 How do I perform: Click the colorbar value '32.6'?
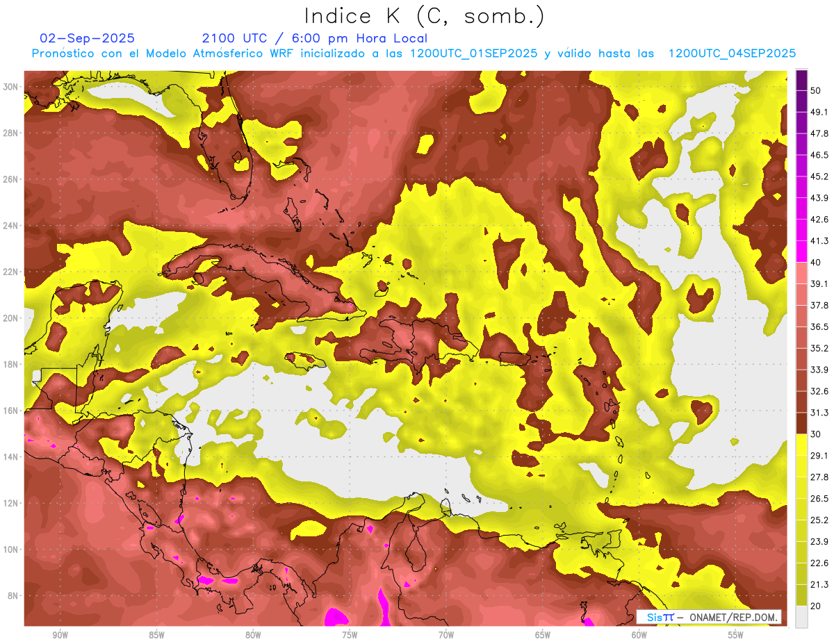coord(819,392)
